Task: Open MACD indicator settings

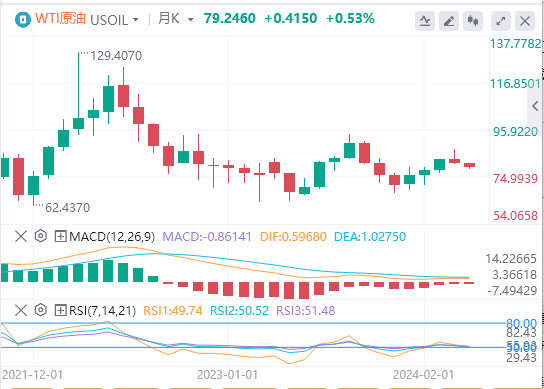Action: [41, 236]
